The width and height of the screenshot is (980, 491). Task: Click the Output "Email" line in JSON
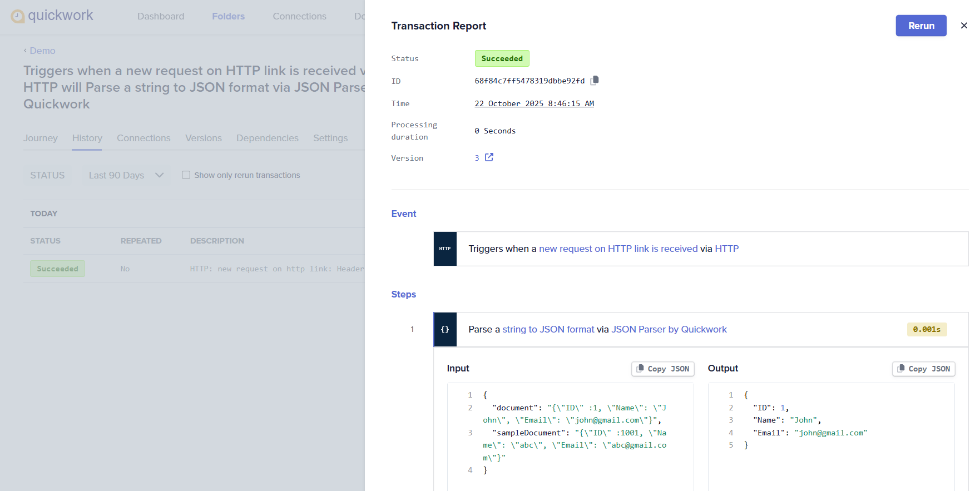pyautogui.click(x=810, y=433)
